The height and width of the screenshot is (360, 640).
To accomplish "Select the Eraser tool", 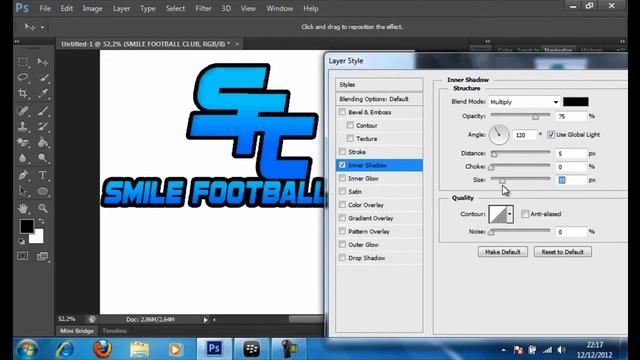I will [23, 142].
